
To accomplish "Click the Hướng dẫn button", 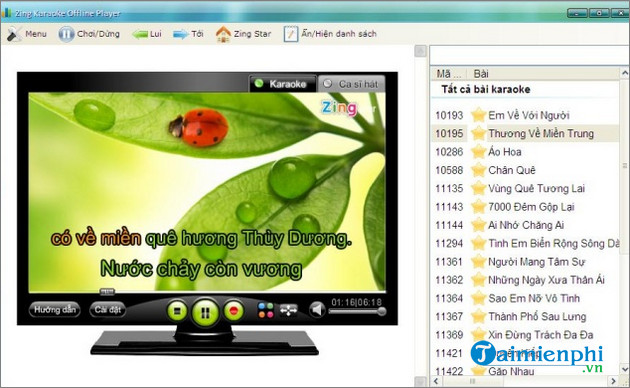I will click(x=55, y=310).
